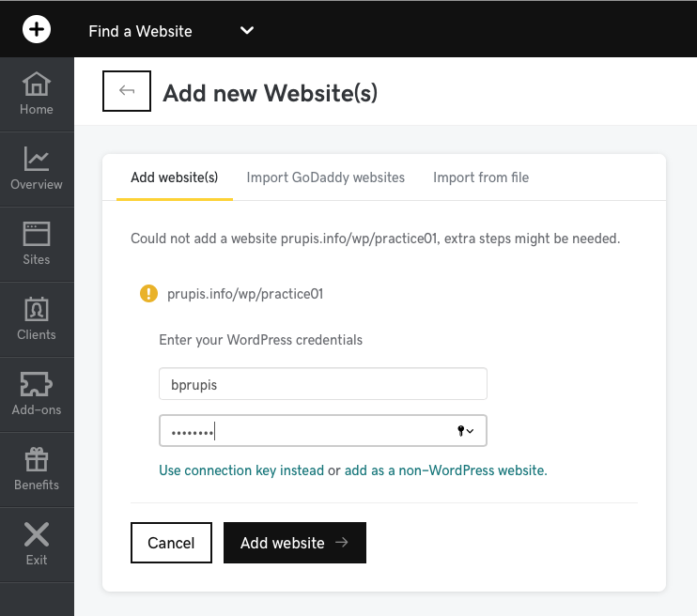Click the back arrow button
The width and height of the screenshot is (697, 616).
click(127, 91)
